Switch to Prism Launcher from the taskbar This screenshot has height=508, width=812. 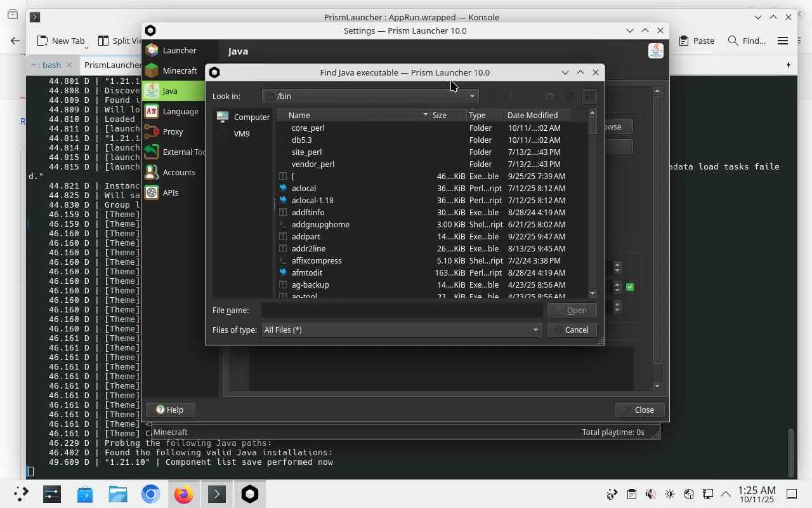250,494
